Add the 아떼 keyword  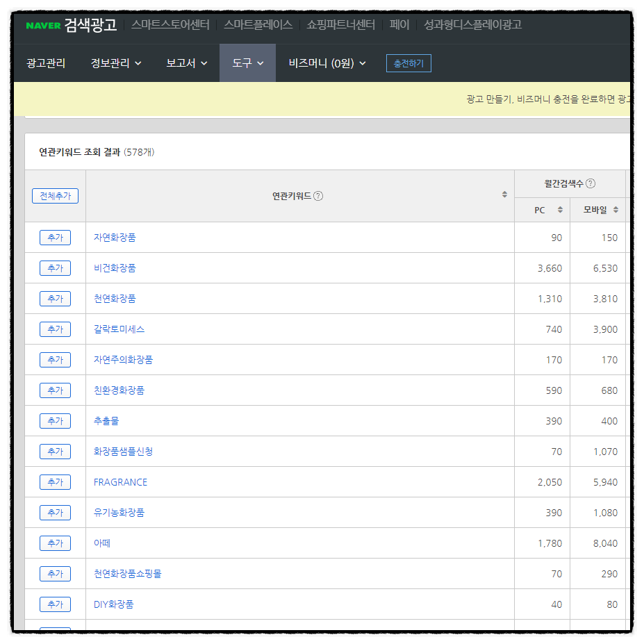click(x=55, y=543)
